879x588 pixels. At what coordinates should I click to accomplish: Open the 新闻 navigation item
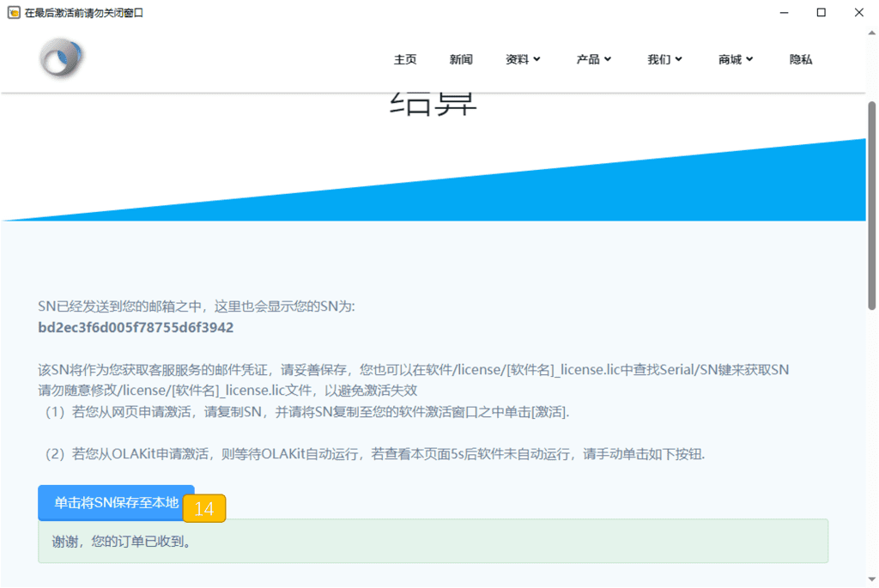pos(461,59)
